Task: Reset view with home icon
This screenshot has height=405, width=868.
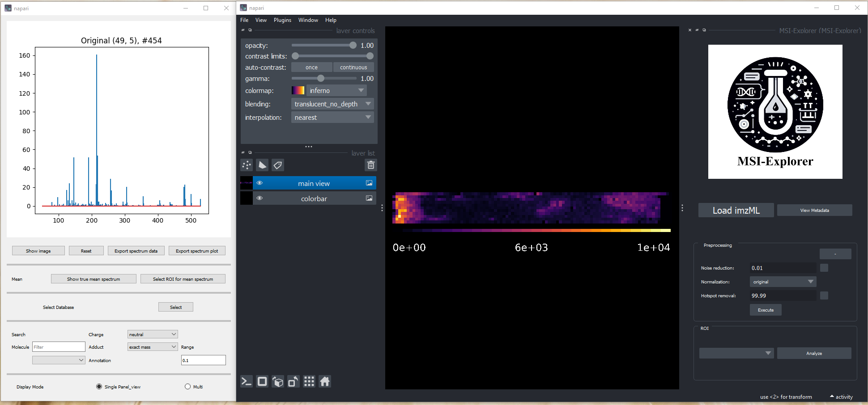Action: coord(325,381)
